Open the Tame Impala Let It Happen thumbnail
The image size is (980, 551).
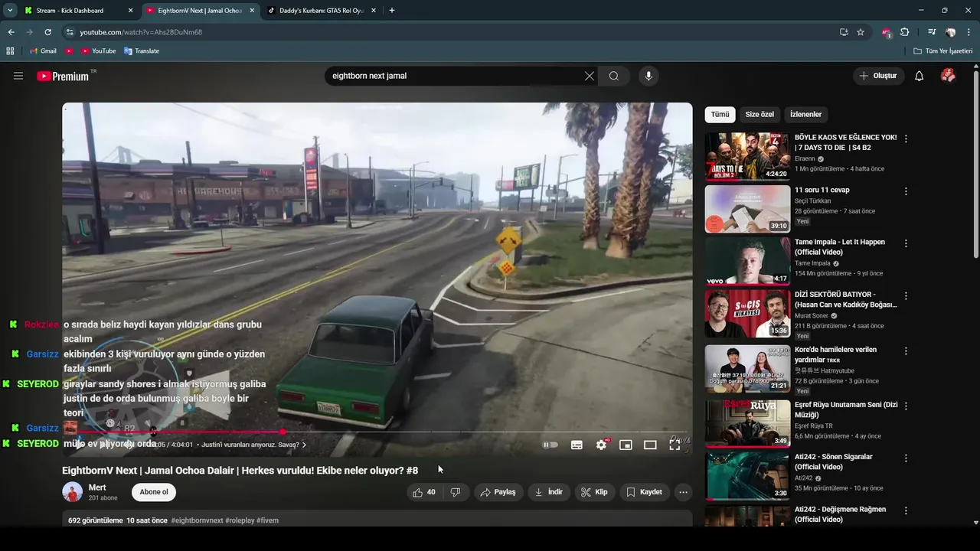(x=747, y=261)
